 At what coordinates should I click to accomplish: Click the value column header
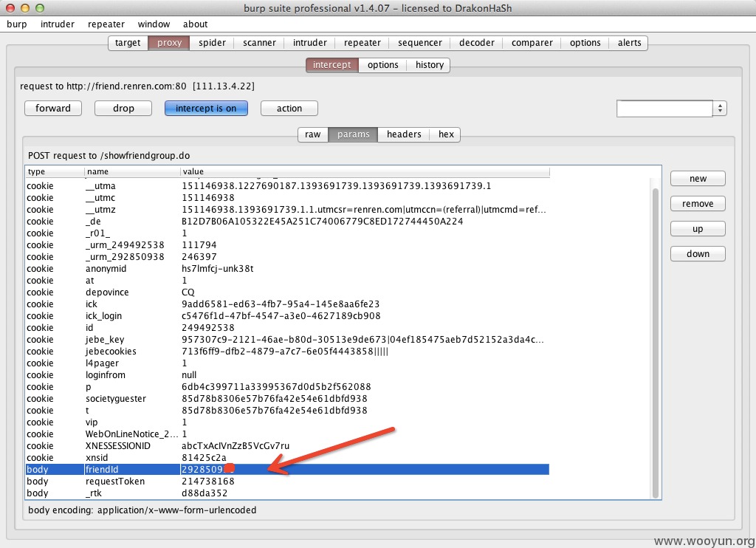click(x=365, y=172)
